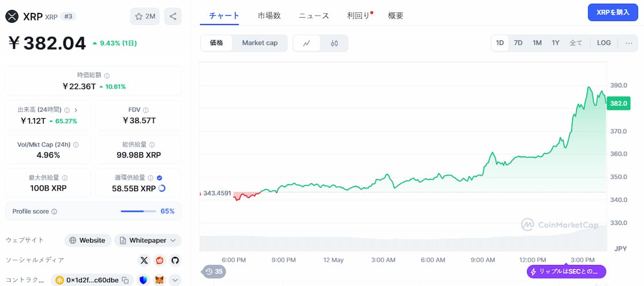The image size is (644, 286).
Task: Click the share icon beside the watchlist button
Action: (173, 16)
